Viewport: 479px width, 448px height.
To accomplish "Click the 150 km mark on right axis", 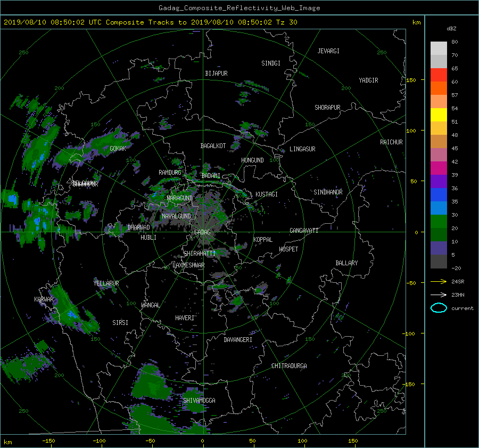I will tap(411, 80).
